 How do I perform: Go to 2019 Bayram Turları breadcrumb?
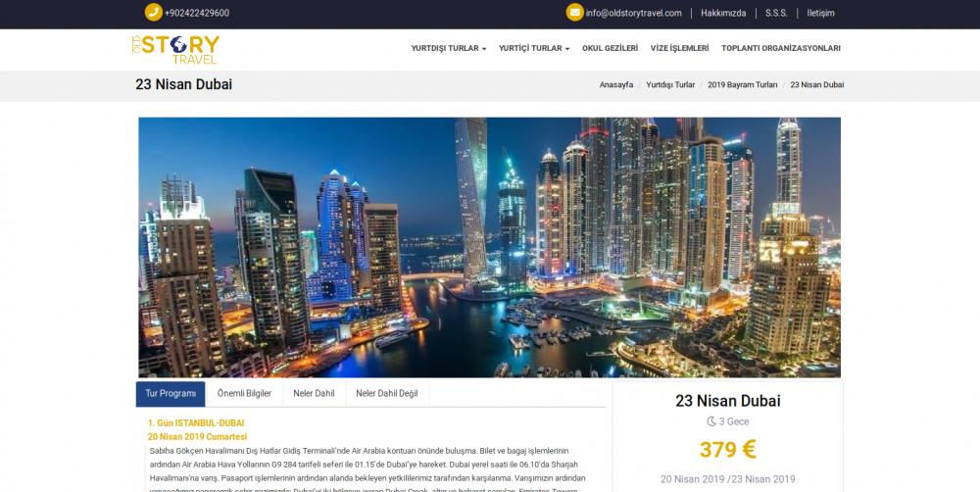pos(743,85)
